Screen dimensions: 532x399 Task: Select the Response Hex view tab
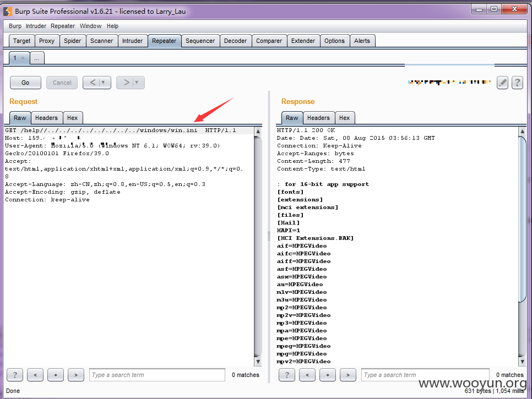pyautogui.click(x=344, y=118)
